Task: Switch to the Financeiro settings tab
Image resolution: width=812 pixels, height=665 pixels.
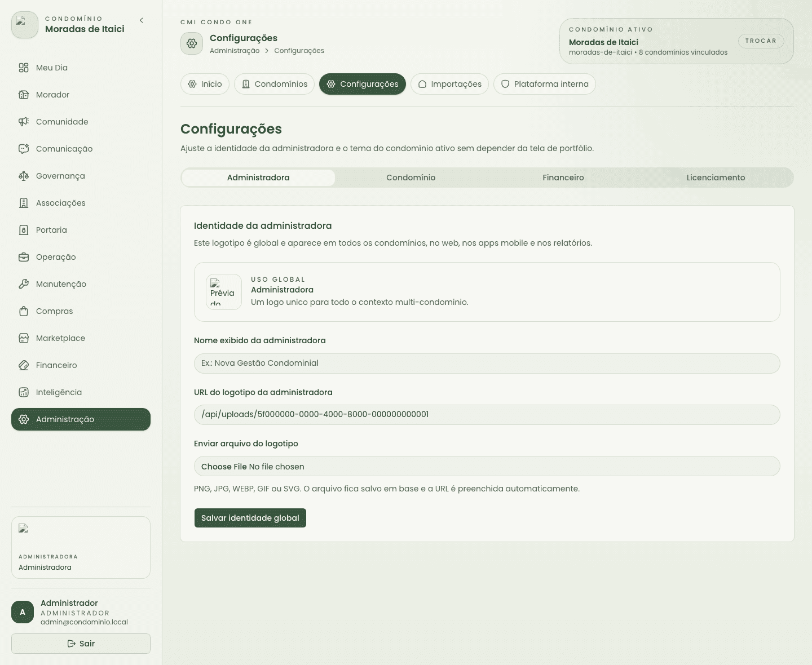Action: 563,178
